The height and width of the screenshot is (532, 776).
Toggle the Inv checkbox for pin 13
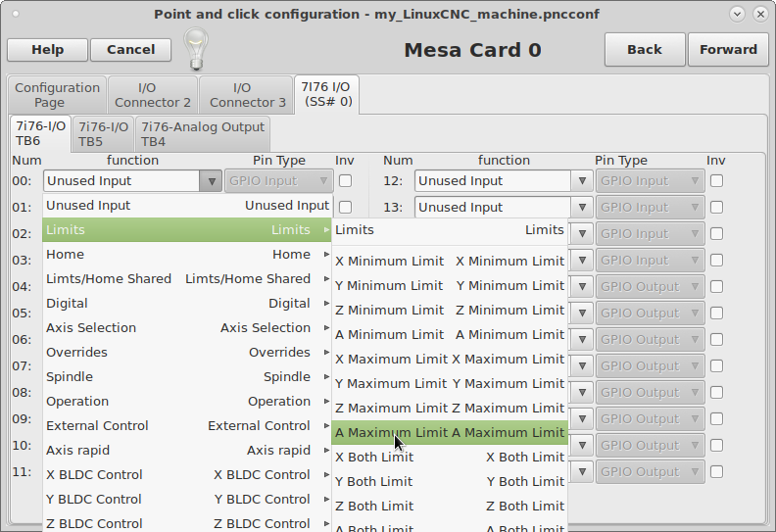click(716, 208)
